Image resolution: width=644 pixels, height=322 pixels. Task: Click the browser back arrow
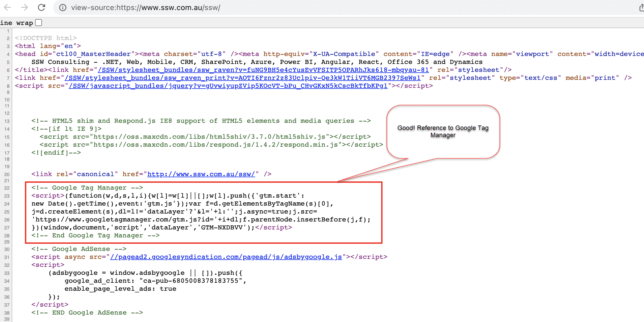click(x=8, y=7)
